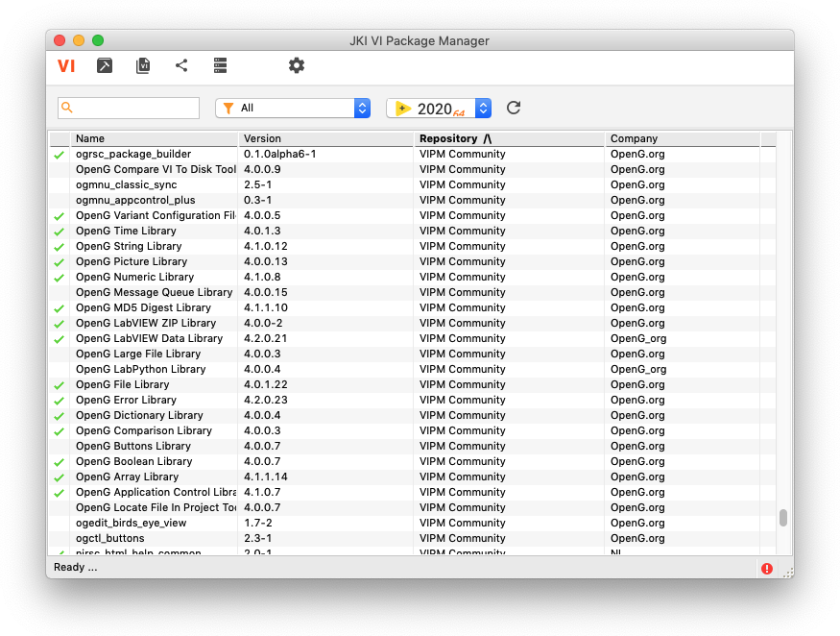Click installed checkmark for OpenG Boolean Library
The height and width of the screenshot is (636, 840).
click(x=59, y=462)
